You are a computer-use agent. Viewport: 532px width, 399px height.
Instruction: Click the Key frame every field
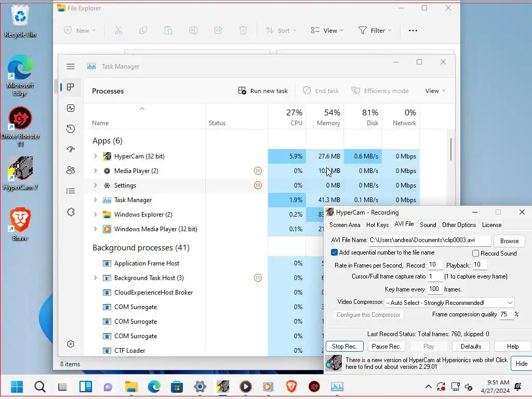pyautogui.click(x=434, y=289)
